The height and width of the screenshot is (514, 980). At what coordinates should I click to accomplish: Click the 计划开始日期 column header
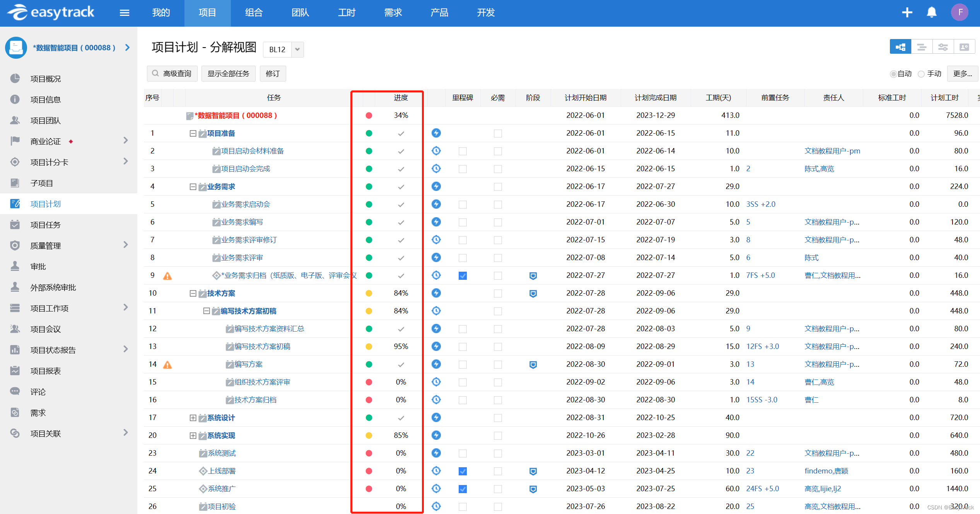(585, 98)
